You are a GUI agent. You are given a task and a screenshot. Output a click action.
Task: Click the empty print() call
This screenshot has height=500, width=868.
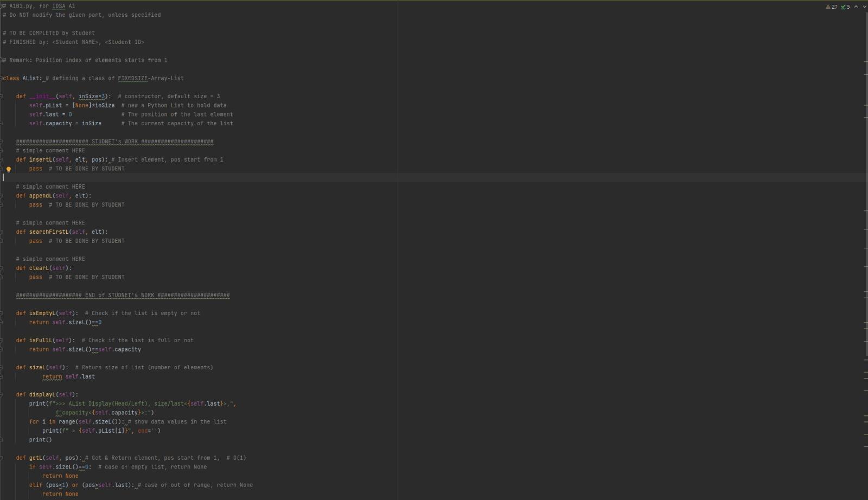41,440
